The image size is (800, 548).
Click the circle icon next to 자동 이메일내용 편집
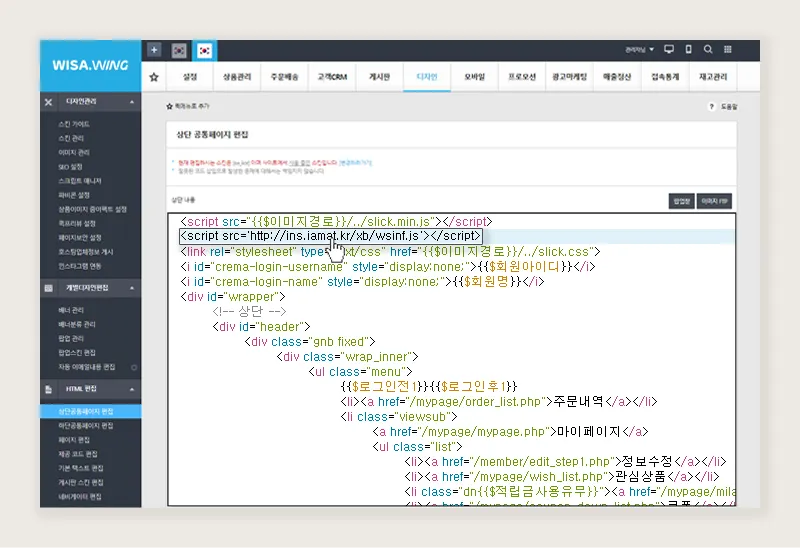coord(134,367)
